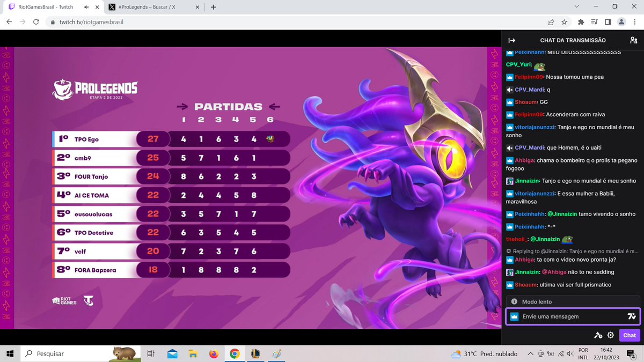Open the media controls icon in toolbar

(594, 22)
